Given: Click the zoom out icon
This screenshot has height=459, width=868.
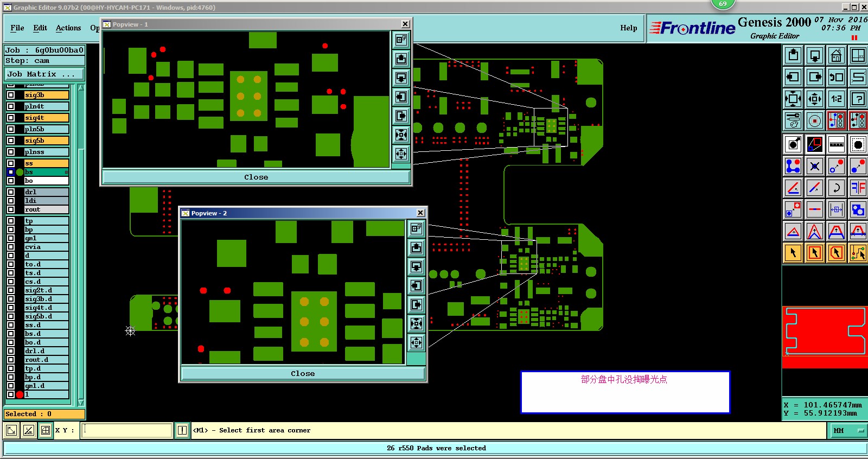Looking at the screenshot, I should click(x=815, y=99).
